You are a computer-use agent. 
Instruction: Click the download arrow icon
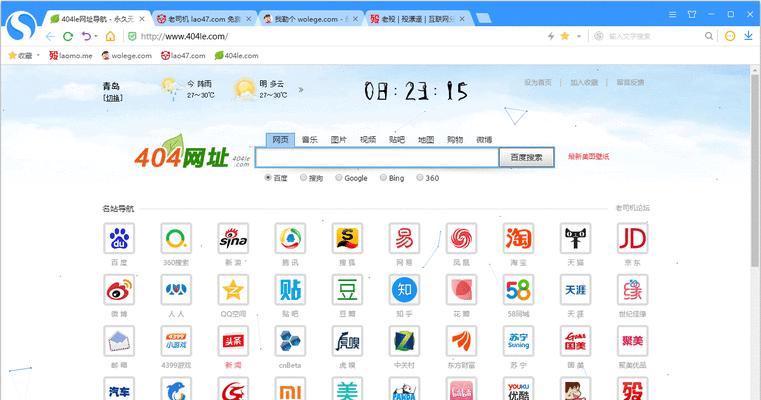point(748,36)
